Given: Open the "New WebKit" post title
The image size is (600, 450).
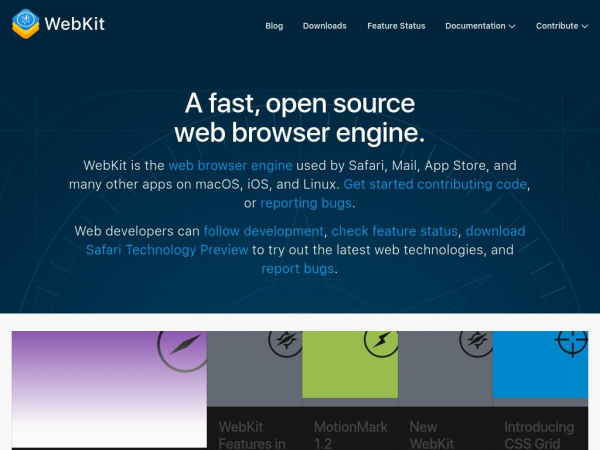Looking at the screenshot, I should [x=432, y=435].
